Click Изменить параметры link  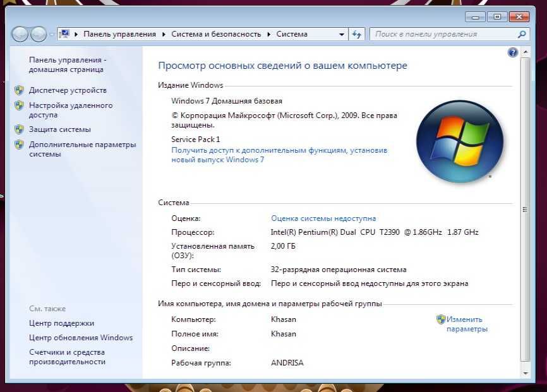pos(467,324)
